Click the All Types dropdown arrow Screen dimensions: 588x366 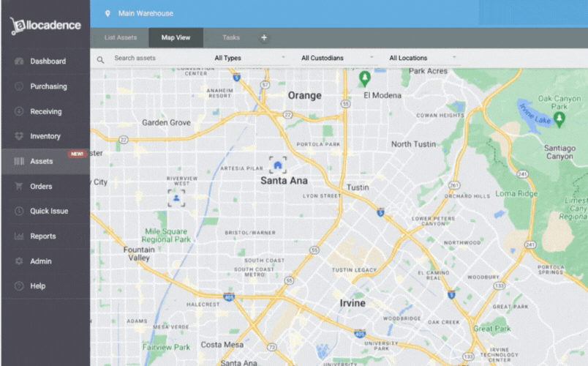point(283,57)
